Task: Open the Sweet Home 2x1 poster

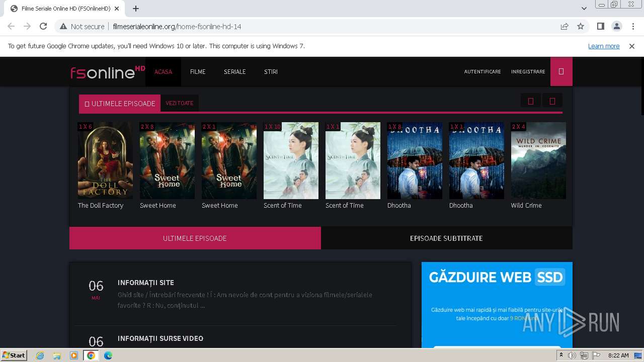Action: click(229, 160)
